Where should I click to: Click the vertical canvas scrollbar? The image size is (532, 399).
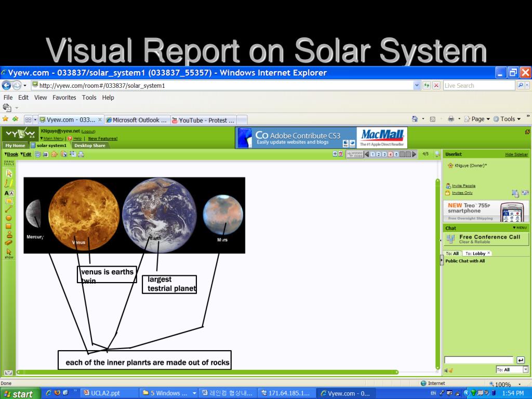click(437, 274)
